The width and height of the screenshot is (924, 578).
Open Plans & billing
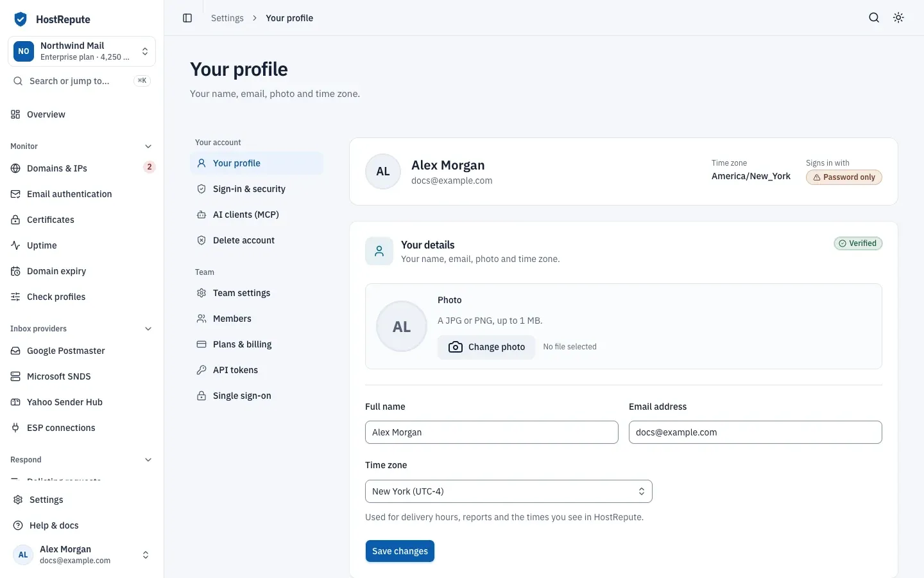coord(256,344)
